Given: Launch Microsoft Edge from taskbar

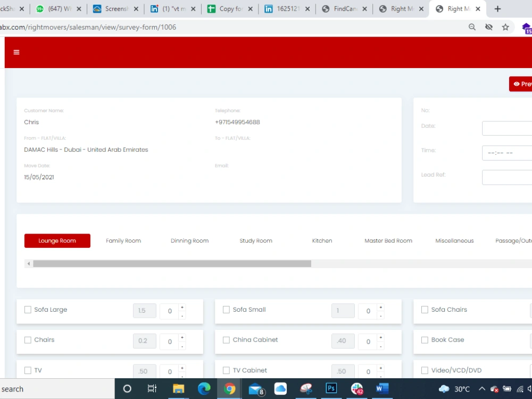Looking at the screenshot, I should [x=204, y=388].
